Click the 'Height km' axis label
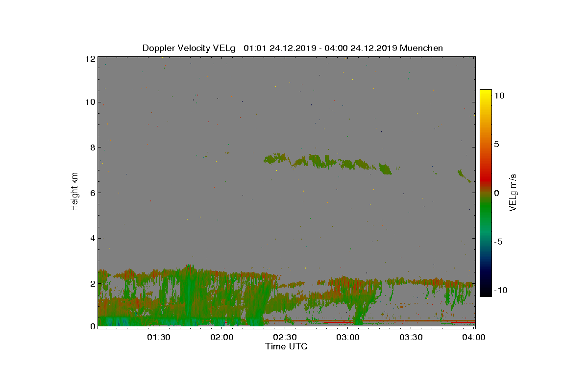This screenshot has height=392, width=588. (74, 192)
